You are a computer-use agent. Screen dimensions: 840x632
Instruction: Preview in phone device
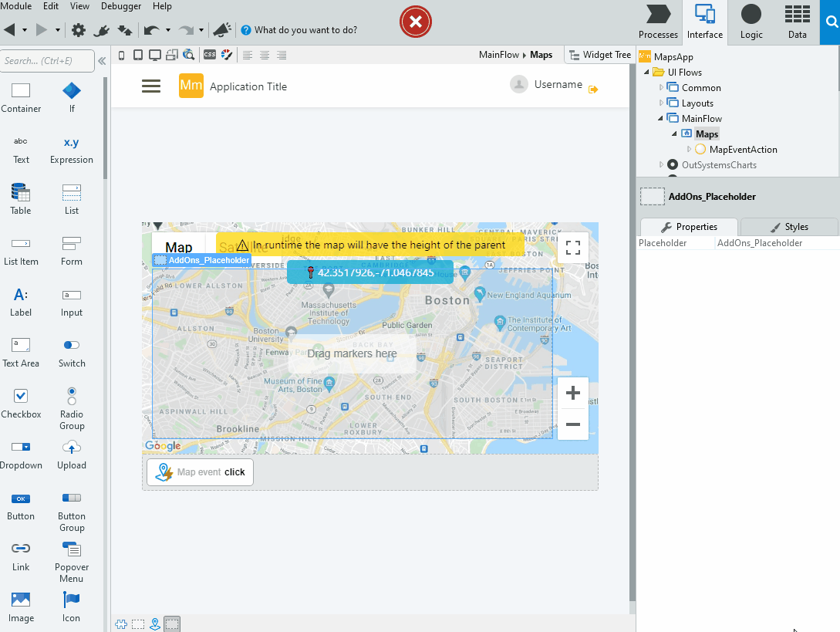[122, 56]
